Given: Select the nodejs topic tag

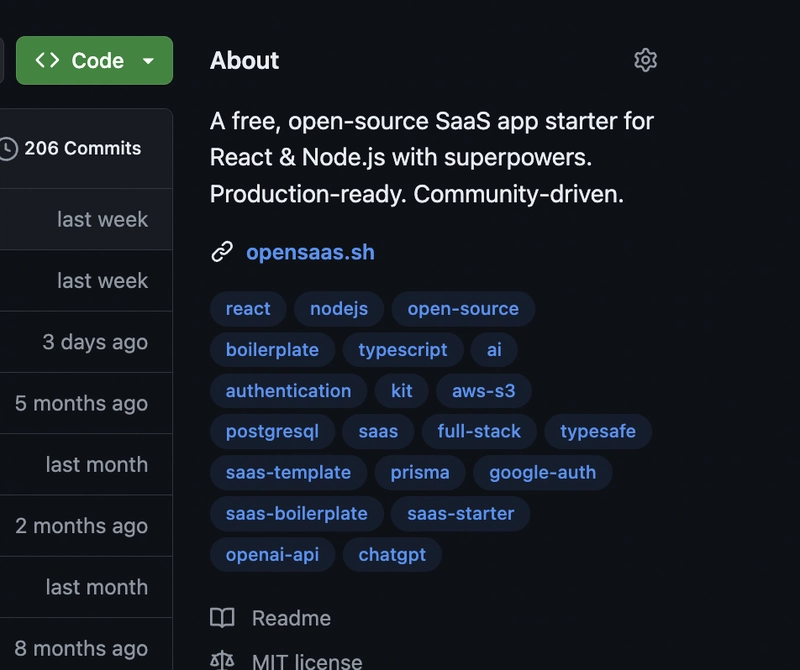Looking at the screenshot, I should pos(339,309).
